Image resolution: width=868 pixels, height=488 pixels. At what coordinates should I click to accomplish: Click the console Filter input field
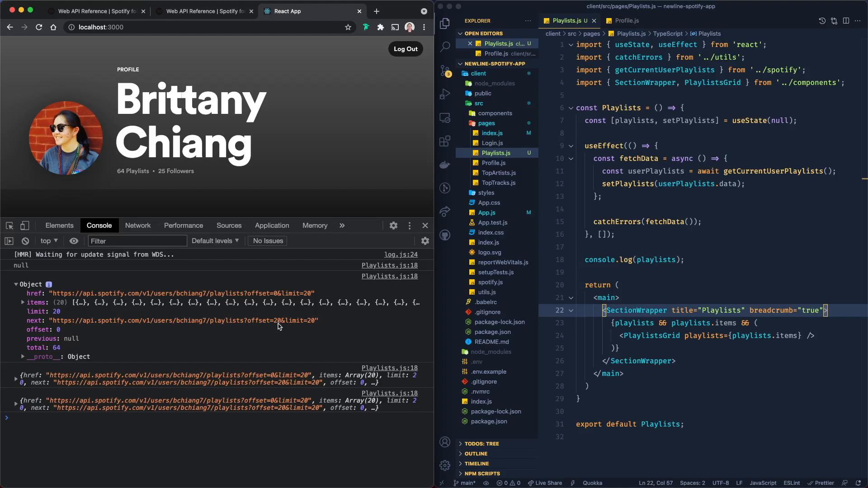137,241
